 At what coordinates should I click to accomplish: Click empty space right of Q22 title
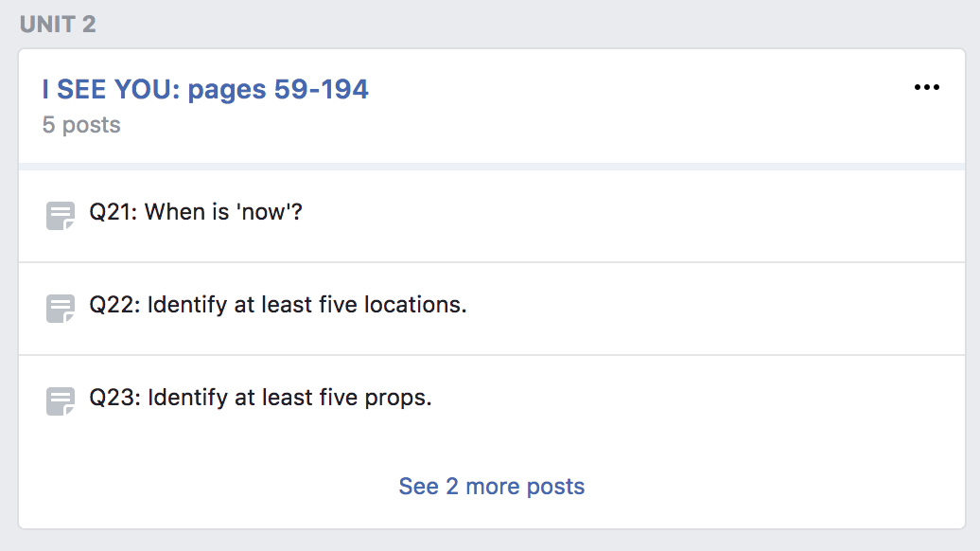(712, 309)
